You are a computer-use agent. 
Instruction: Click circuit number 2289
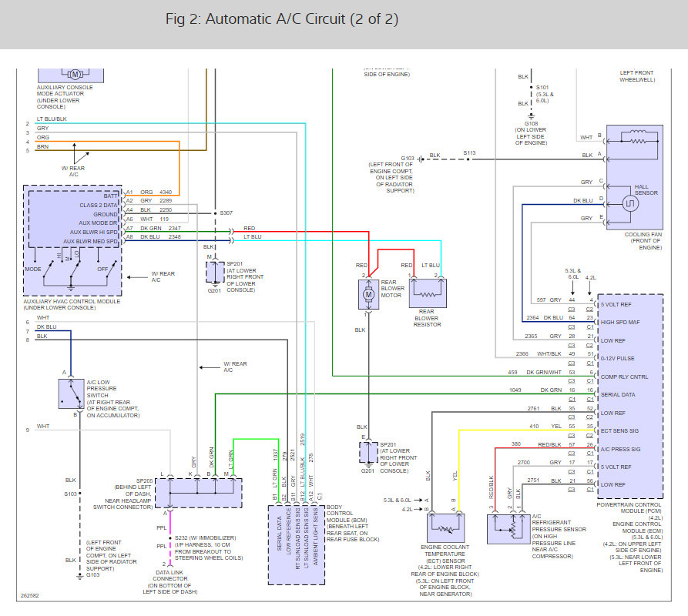(x=166, y=201)
